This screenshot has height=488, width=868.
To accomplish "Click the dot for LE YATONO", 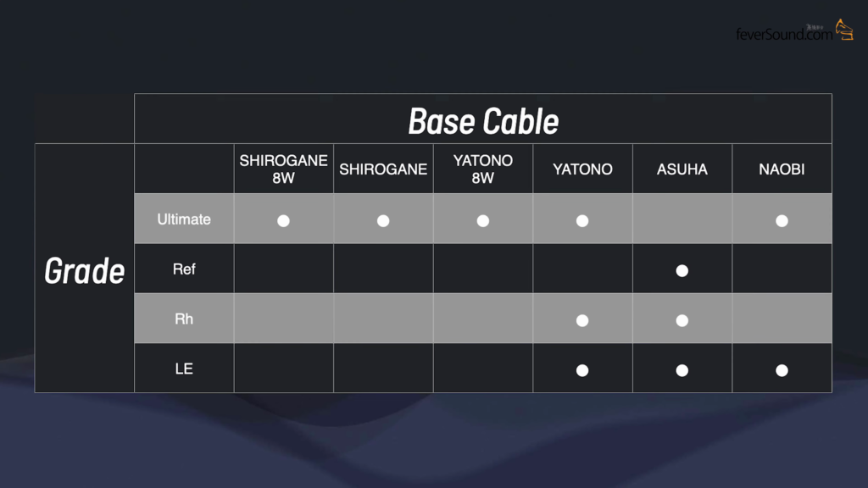I will 582,370.
